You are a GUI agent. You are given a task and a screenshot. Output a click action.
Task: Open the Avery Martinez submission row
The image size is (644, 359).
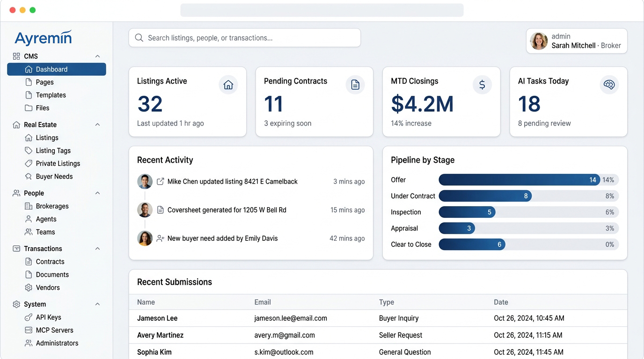coord(378,335)
